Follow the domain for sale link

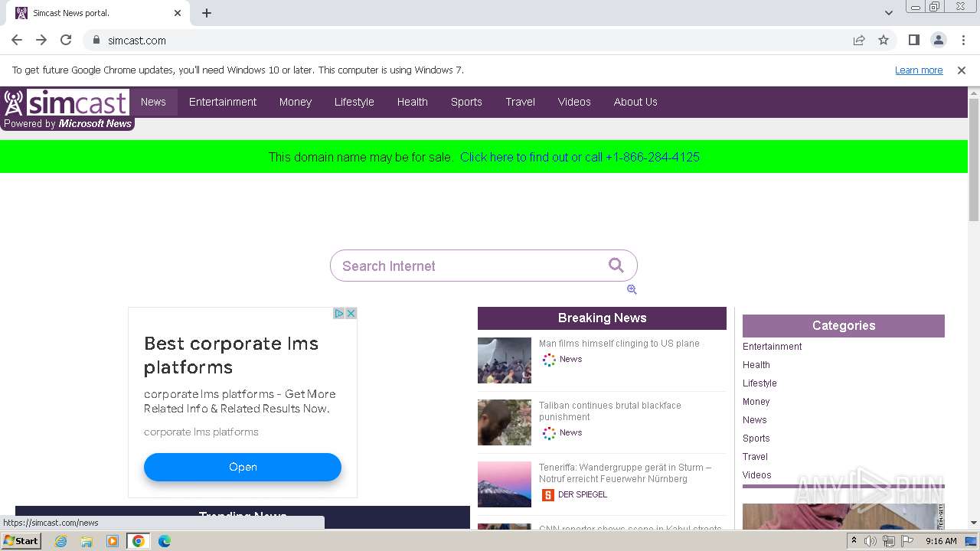(580, 157)
